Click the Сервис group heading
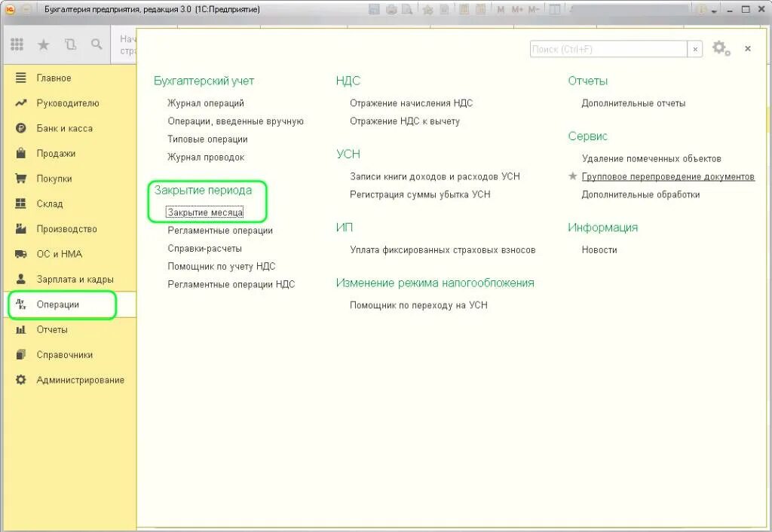Screen dimensions: 772x532 588,136
